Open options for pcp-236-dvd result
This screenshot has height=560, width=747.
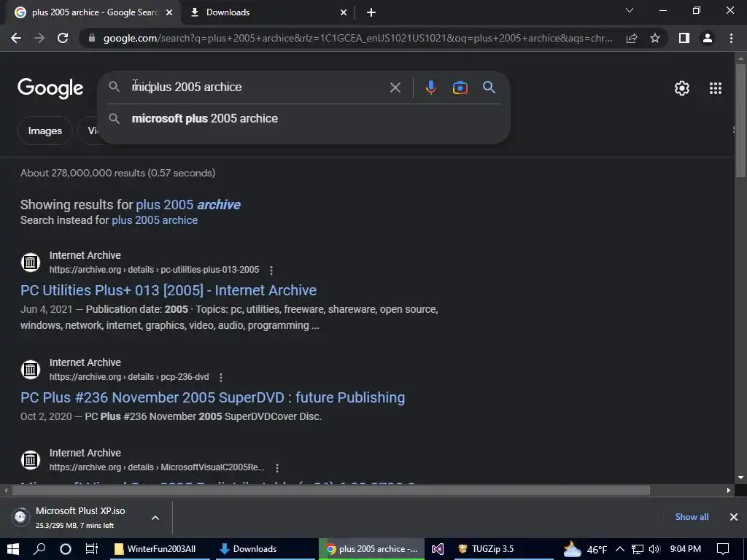point(220,377)
